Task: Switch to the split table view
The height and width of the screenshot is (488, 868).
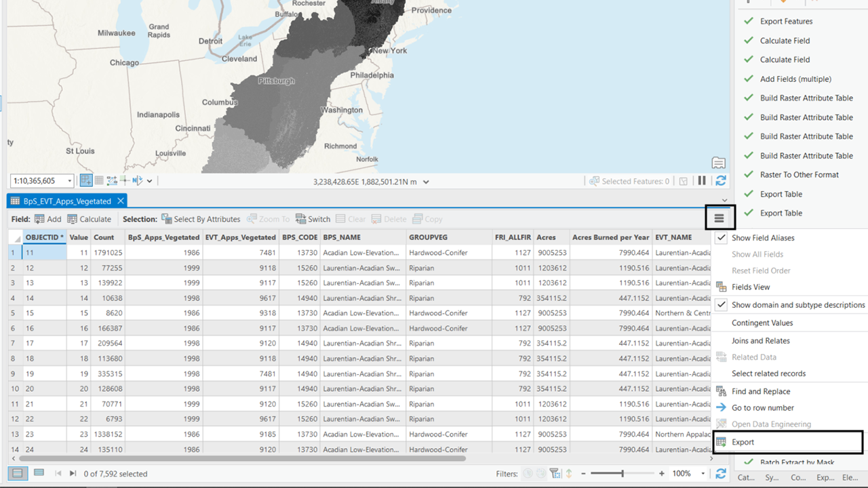Action: (39, 474)
